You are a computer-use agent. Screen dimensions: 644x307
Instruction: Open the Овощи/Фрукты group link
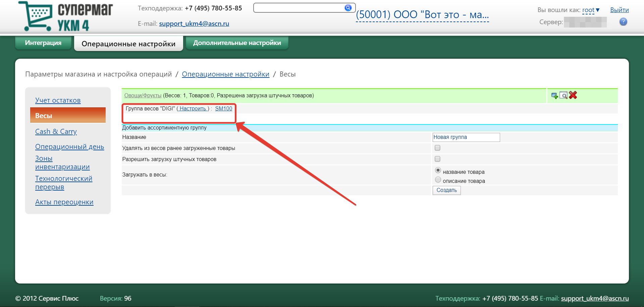pyautogui.click(x=143, y=96)
